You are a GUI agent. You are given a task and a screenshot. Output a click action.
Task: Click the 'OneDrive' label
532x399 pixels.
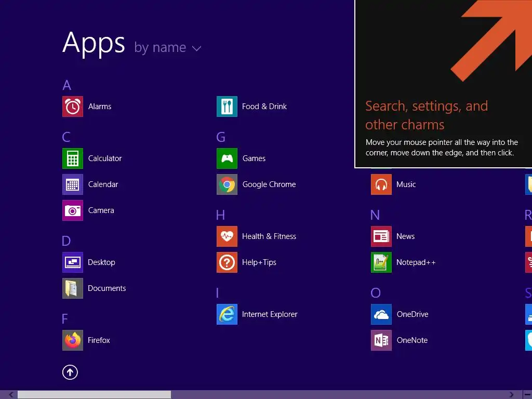[413, 314]
